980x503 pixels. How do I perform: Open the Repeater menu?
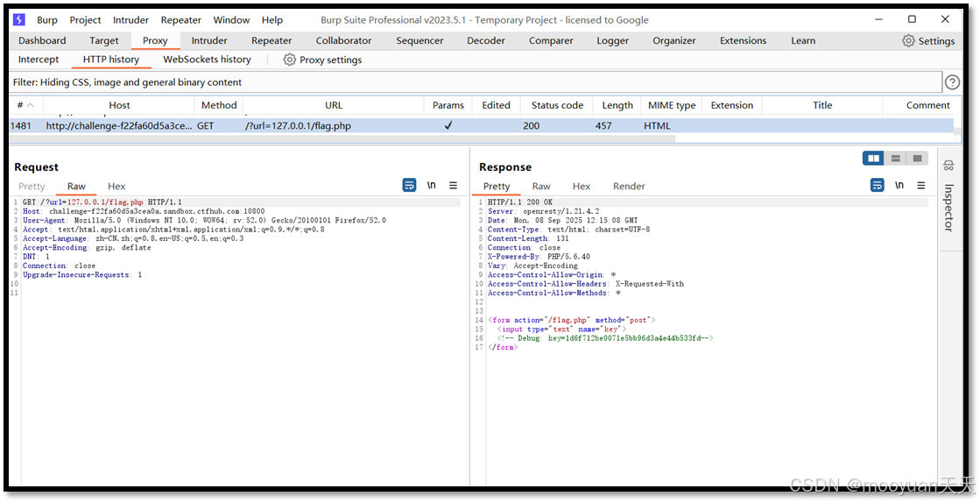[181, 20]
